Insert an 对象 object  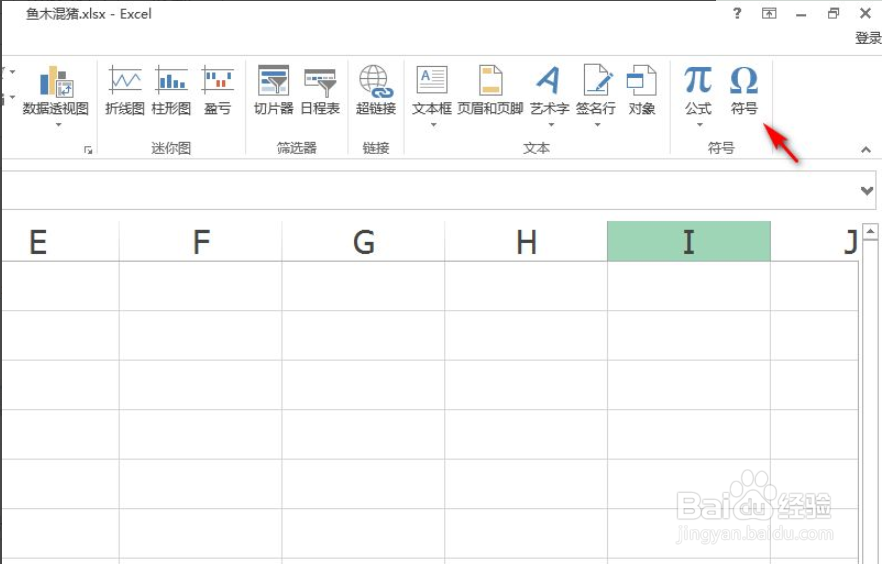point(642,88)
